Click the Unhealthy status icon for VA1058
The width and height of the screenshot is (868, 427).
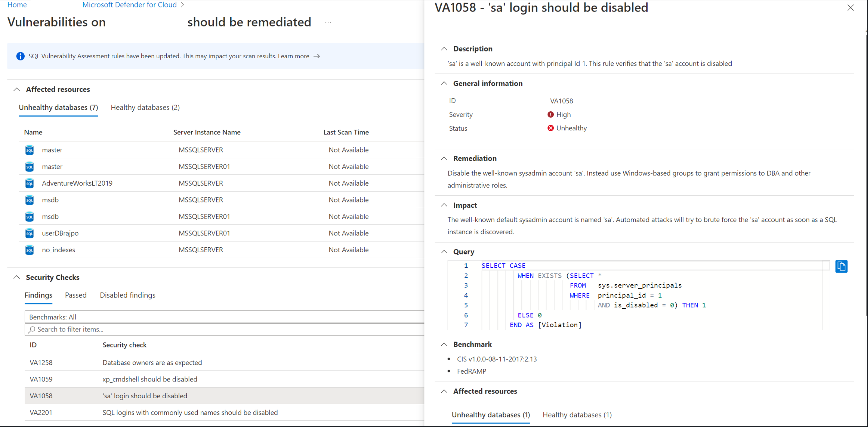(549, 128)
